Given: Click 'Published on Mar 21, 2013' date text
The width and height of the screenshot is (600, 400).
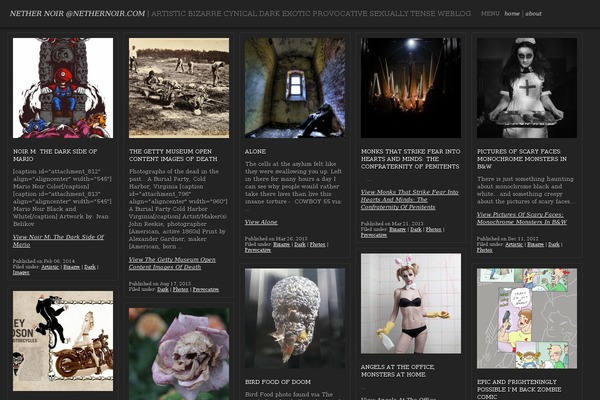Looking at the screenshot, I should click(x=392, y=224).
